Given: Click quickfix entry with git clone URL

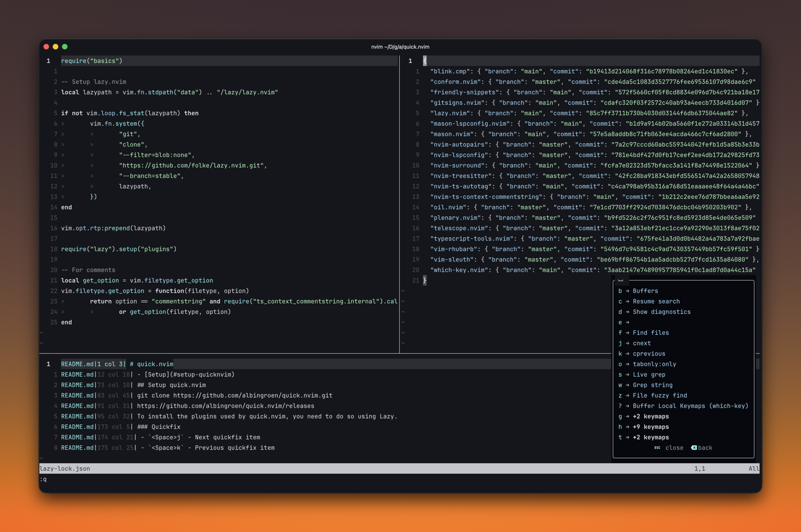Looking at the screenshot, I should (197, 395).
